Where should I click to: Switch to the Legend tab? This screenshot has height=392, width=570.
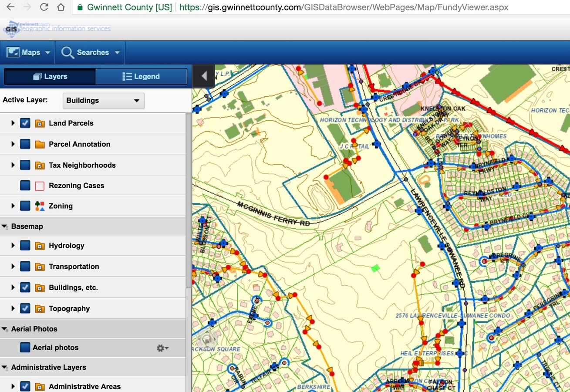tap(141, 77)
